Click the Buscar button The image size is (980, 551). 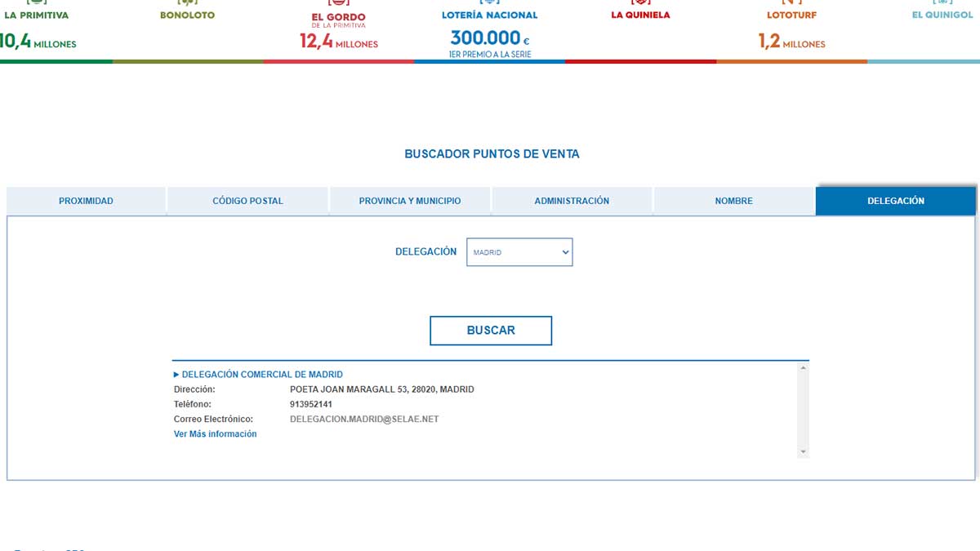[491, 331]
